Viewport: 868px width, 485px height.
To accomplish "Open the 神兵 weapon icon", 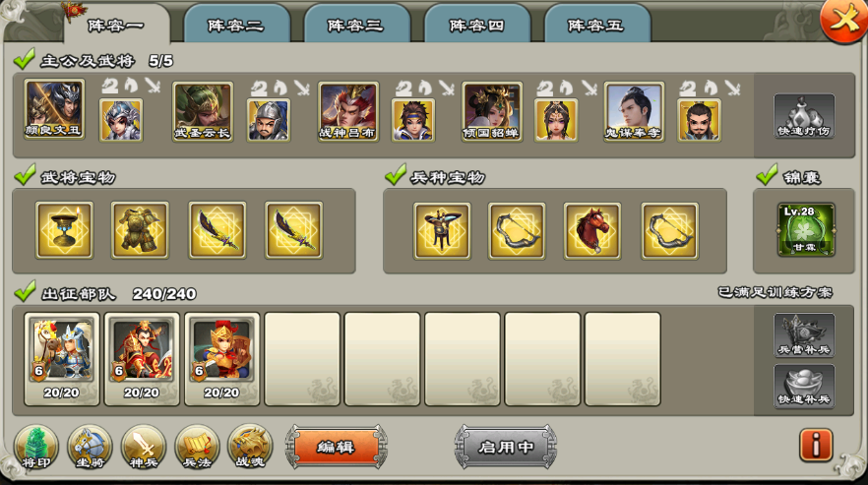I will tap(144, 448).
